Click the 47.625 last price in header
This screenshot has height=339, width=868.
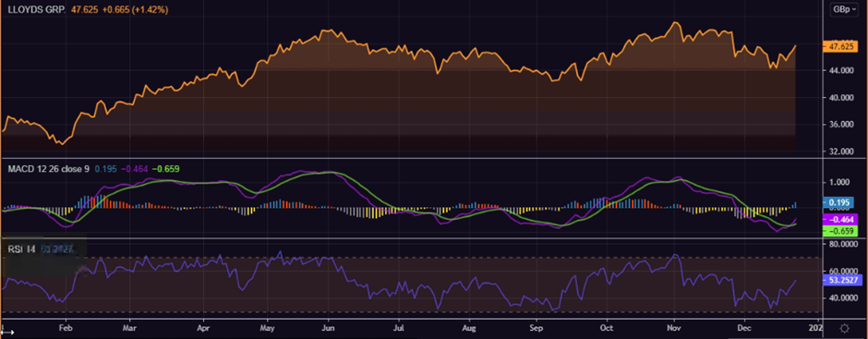coord(85,9)
